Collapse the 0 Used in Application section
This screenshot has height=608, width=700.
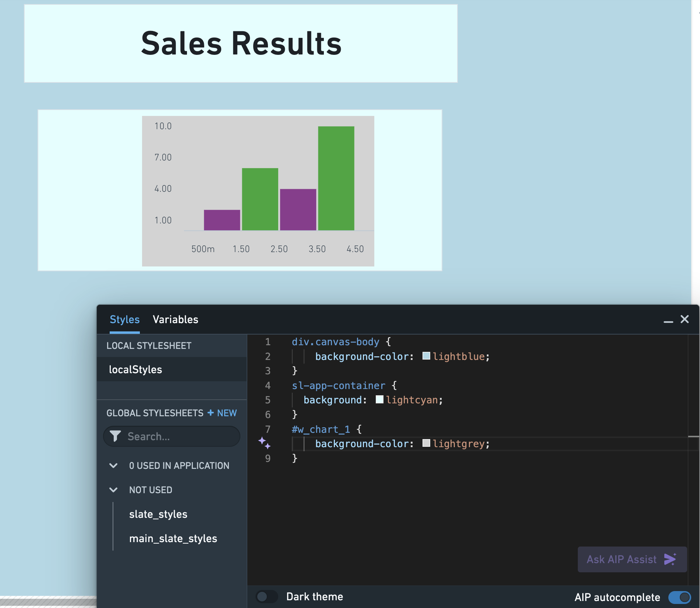tap(113, 466)
